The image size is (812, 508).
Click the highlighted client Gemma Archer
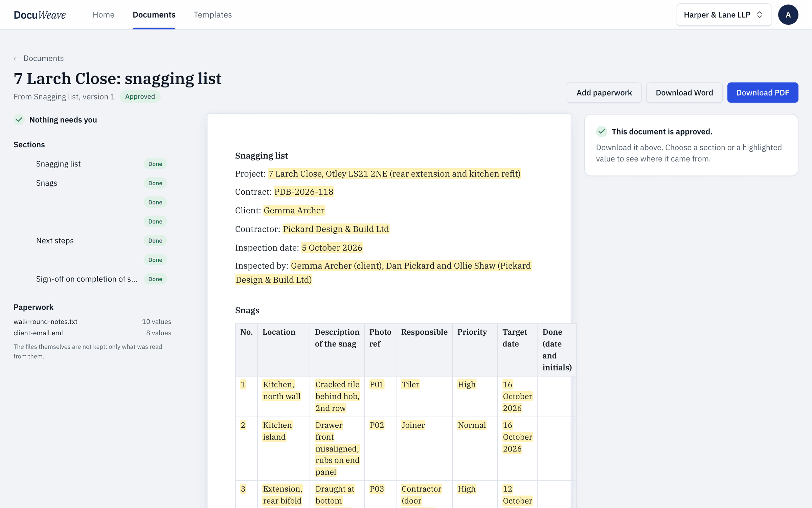coord(294,211)
